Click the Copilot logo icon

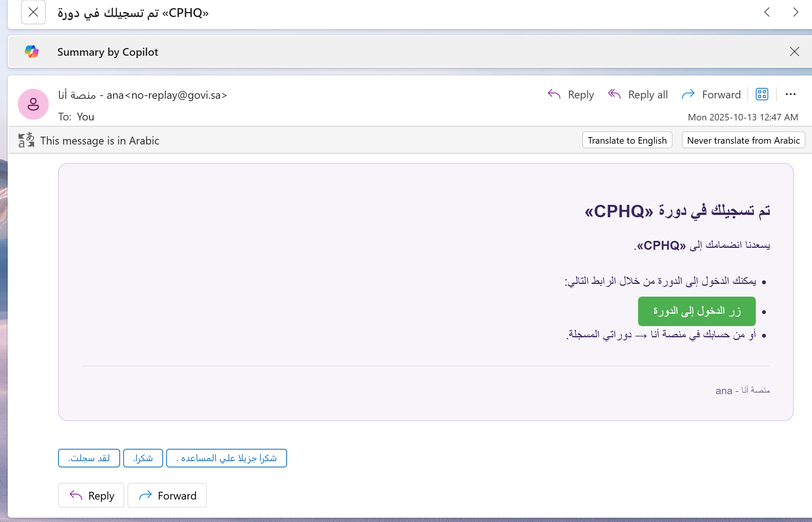pos(32,52)
